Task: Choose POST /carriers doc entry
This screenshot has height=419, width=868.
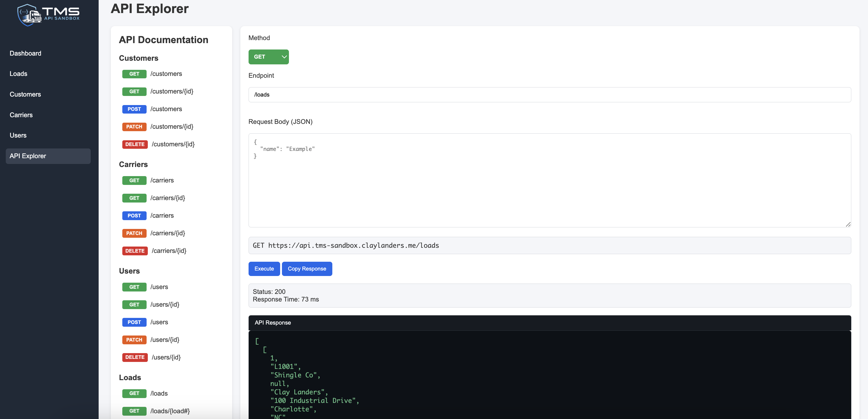Action: pyautogui.click(x=148, y=215)
